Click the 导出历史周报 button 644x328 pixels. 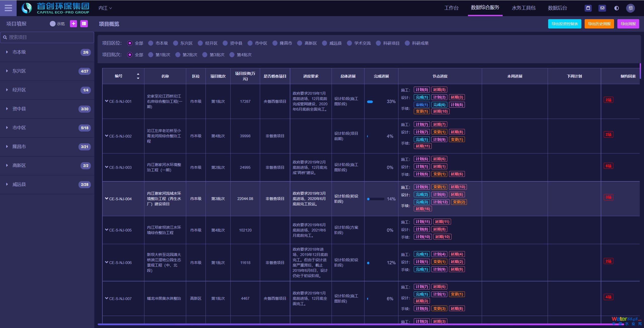pyautogui.click(x=599, y=24)
